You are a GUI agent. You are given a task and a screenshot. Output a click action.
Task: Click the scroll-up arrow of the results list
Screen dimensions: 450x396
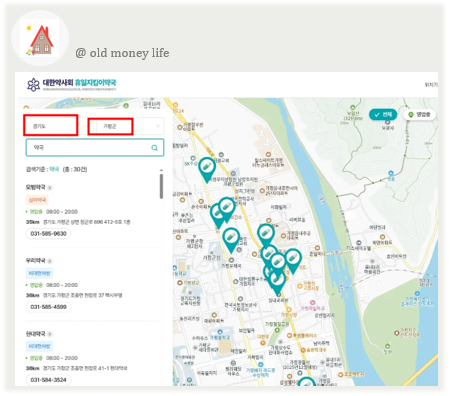point(161,170)
